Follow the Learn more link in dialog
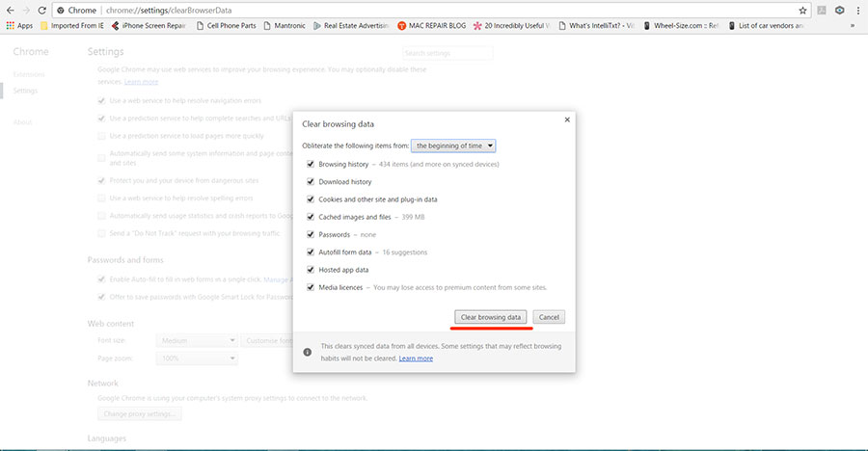Viewport: 868px width, 451px height. point(416,358)
